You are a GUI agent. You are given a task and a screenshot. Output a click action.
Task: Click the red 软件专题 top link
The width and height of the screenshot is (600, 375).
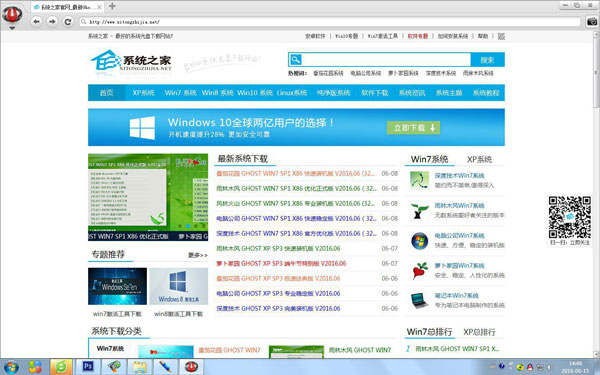coord(417,36)
